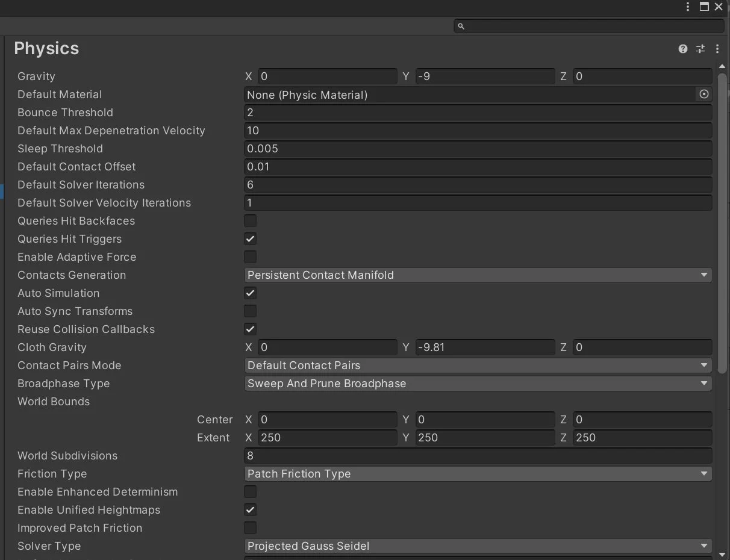Enable Auto Sync Transforms checkbox
The width and height of the screenshot is (730, 560).
pos(250,311)
